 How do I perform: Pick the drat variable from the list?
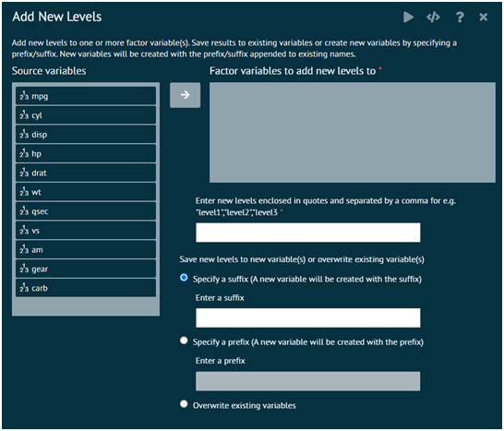[86, 173]
